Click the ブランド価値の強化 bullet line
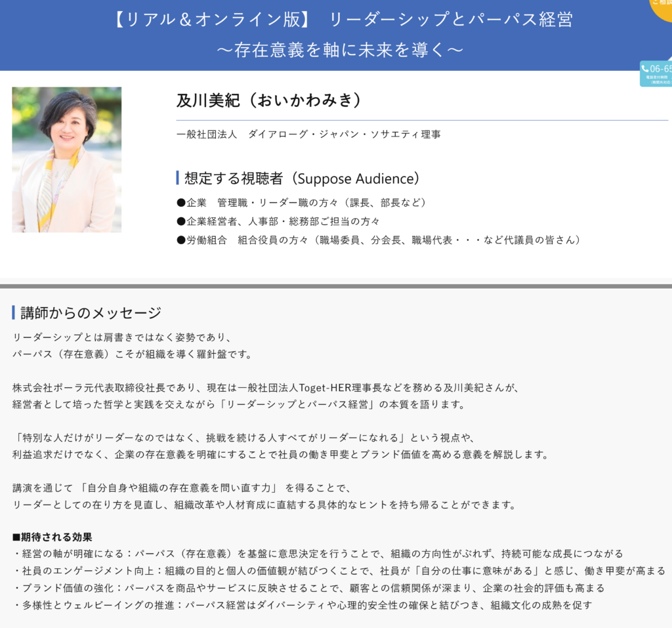This screenshot has width=672, height=628. point(308,588)
